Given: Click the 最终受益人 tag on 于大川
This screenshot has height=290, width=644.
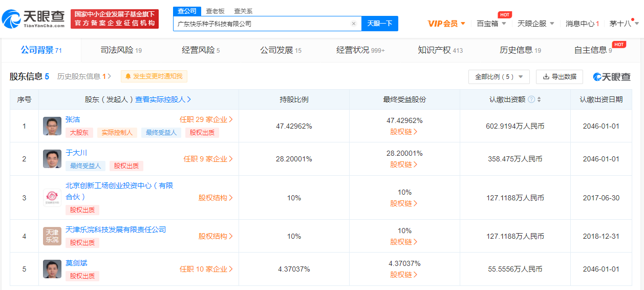Looking at the screenshot, I should (x=85, y=166).
